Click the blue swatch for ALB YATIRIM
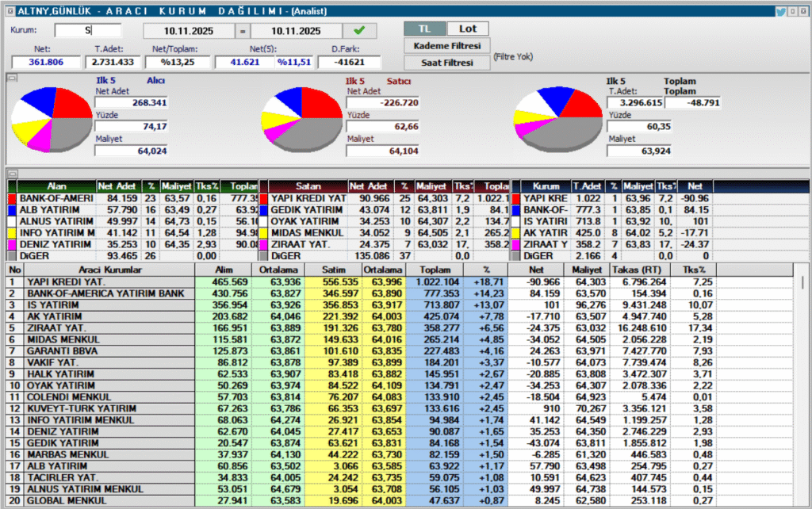Image resolution: width=812 pixels, height=509 pixels. coord(12,210)
